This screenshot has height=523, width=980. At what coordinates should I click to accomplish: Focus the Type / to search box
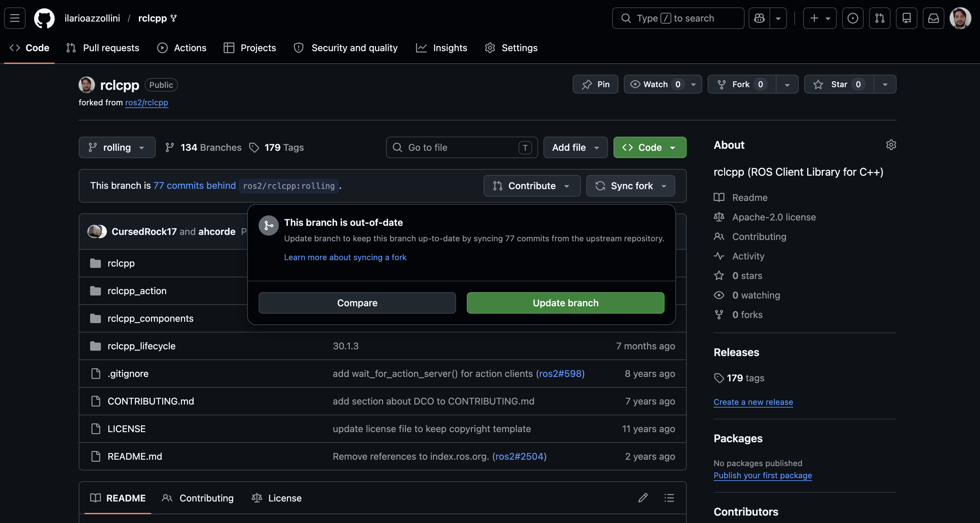click(678, 18)
